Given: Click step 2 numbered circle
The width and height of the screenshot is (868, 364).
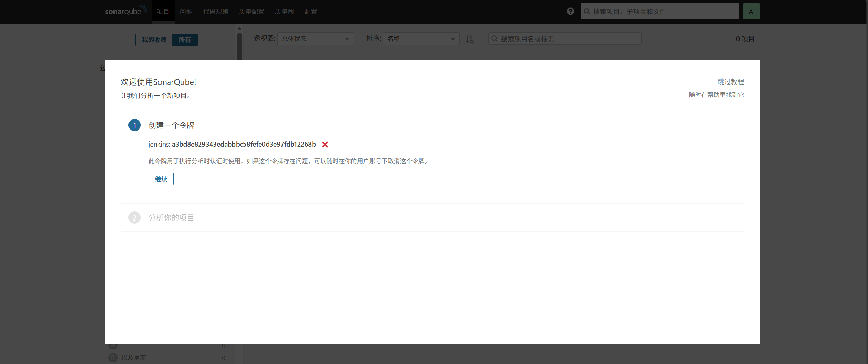Looking at the screenshot, I should [x=135, y=218].
